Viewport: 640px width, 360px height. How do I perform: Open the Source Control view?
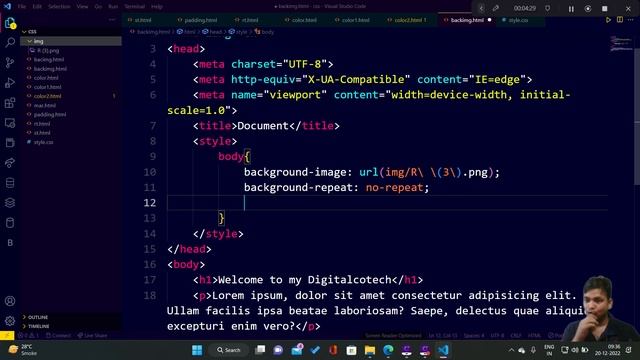[x=10, y=62]
